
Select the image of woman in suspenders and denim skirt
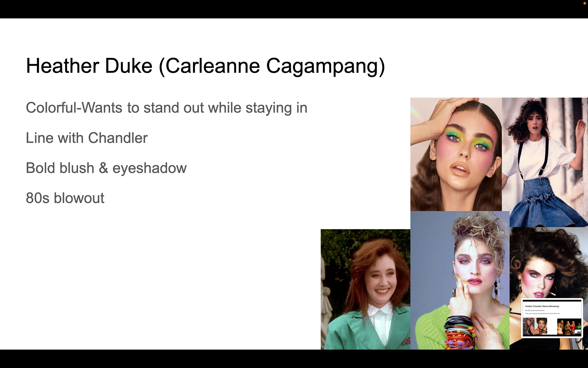click(545, 162)
